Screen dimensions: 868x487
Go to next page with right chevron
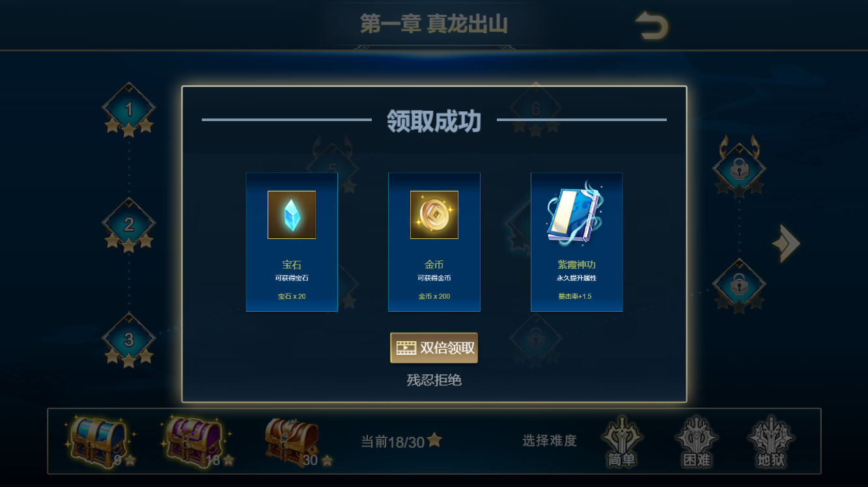pyautogui.click(x=787, y=243)
